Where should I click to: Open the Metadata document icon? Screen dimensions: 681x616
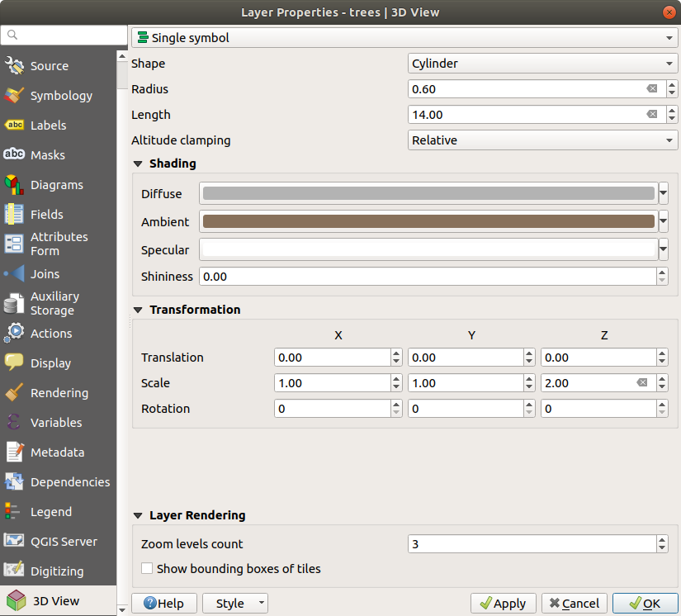pyautogui.click(x=14, y=453)
